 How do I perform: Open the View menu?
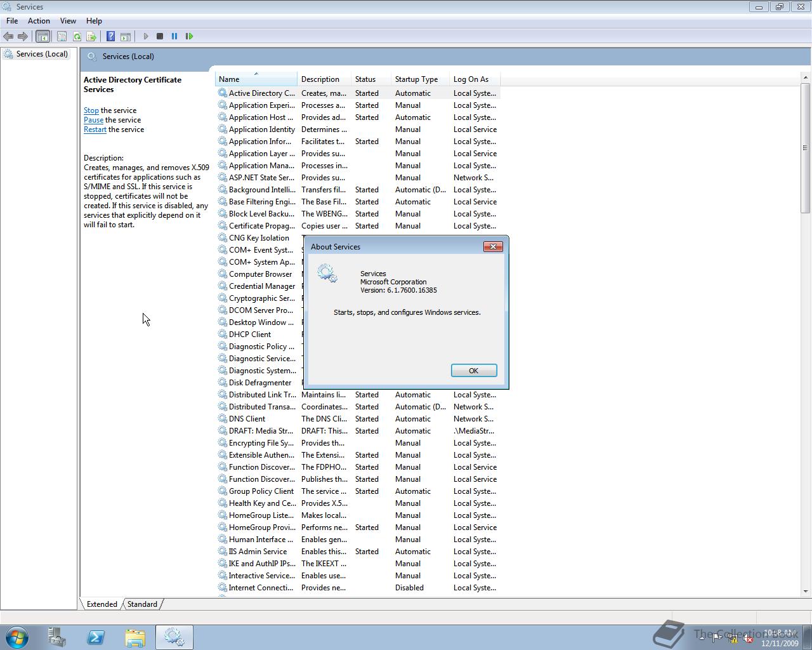(x=68, y=21)
